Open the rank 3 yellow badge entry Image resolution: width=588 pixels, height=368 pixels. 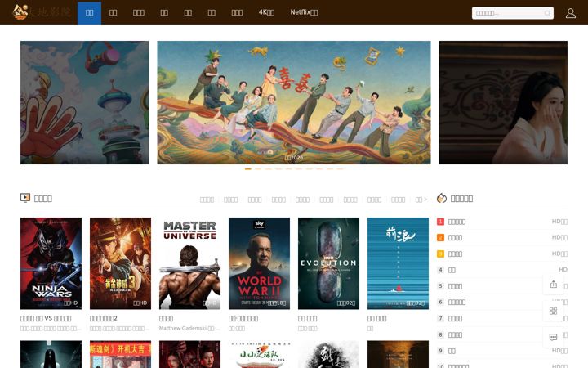coord(502,254)
